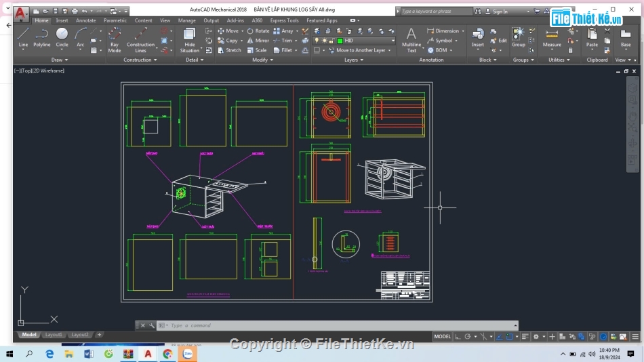Toggle object snap in status bar

(x=509, y=336)
